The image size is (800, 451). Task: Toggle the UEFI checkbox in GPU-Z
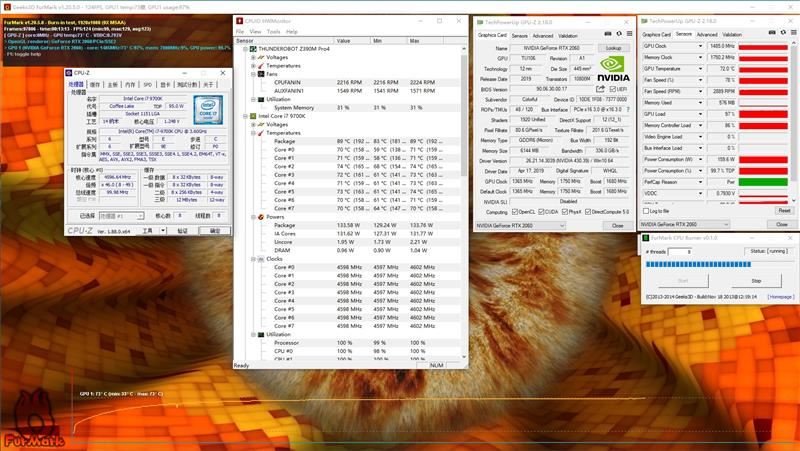[612, 89]
